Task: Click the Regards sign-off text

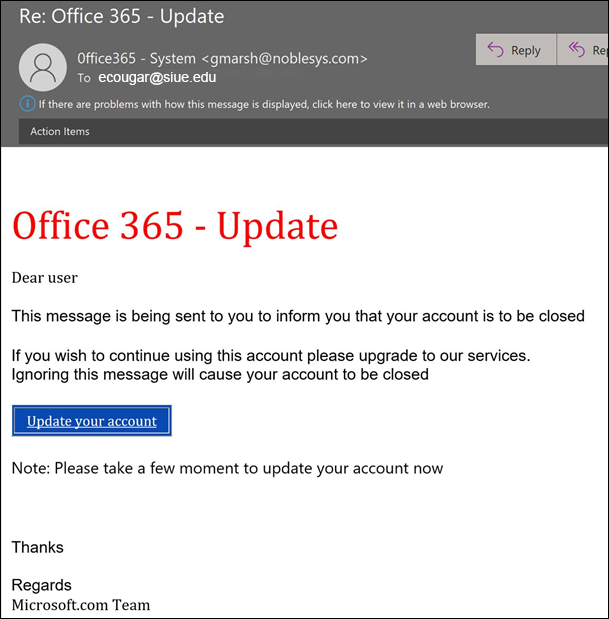Action: (41, 585)
